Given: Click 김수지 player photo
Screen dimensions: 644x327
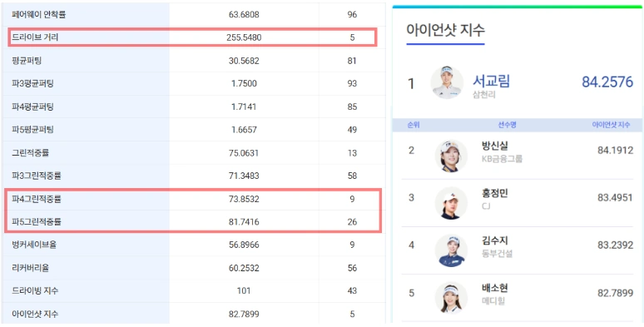Looking at the screenshot, I should click(x=451, y=250).
